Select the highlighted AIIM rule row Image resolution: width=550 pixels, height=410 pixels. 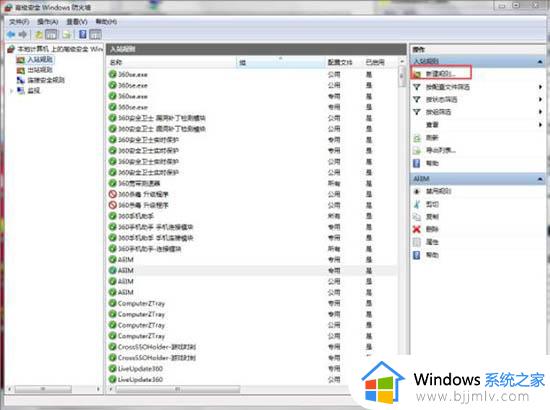coord(253,271)
